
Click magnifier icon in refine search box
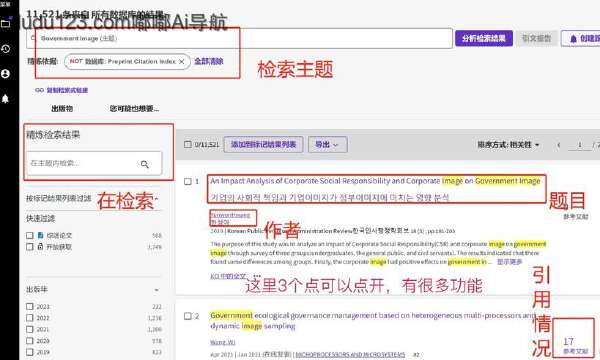click(x=145, y=164)
